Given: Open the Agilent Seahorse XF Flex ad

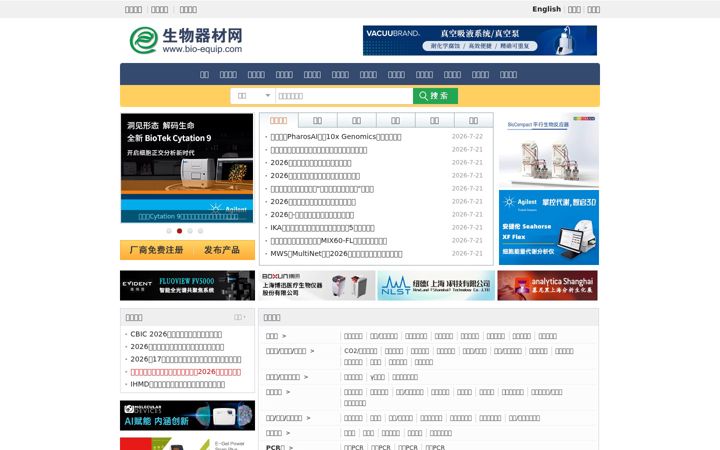Looking at the screenshot, I should (549, 227).
